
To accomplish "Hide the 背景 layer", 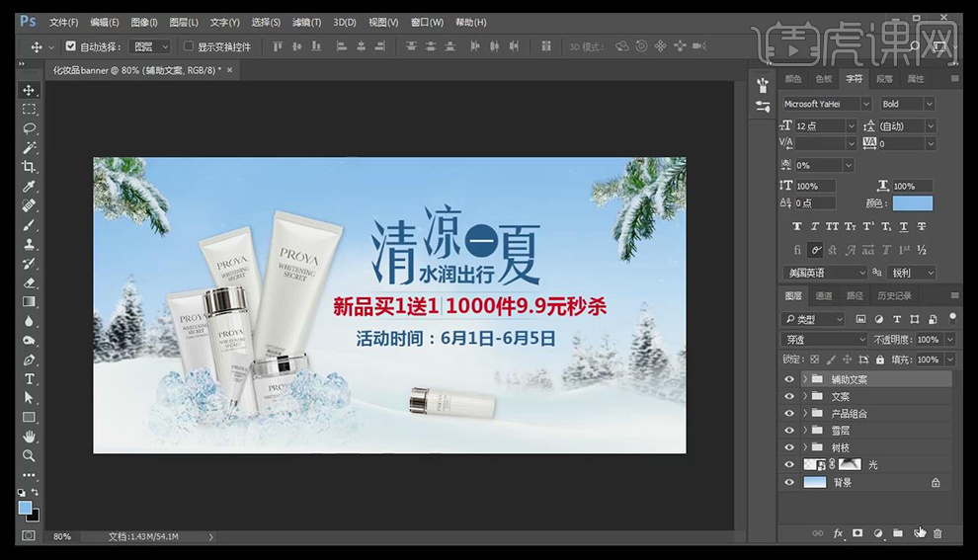I will [789, 482].
